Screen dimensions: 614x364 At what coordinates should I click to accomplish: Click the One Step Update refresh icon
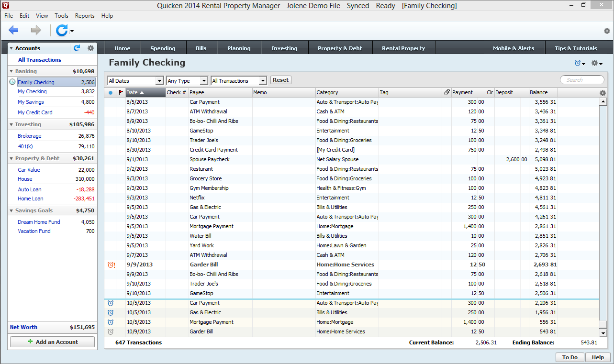tap(62, 31)
